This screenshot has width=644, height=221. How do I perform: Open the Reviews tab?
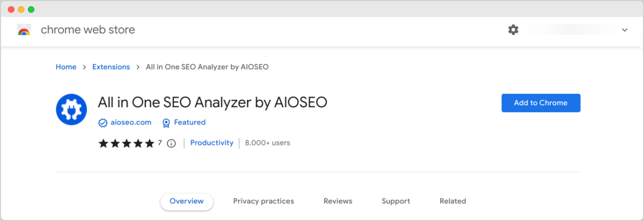pos(338,201)
